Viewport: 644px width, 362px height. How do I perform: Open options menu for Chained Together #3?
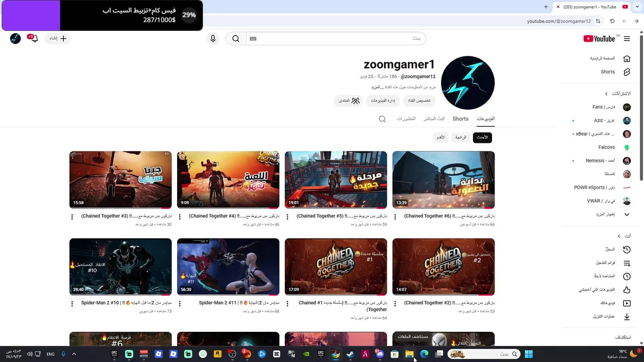tap(72, 217)
